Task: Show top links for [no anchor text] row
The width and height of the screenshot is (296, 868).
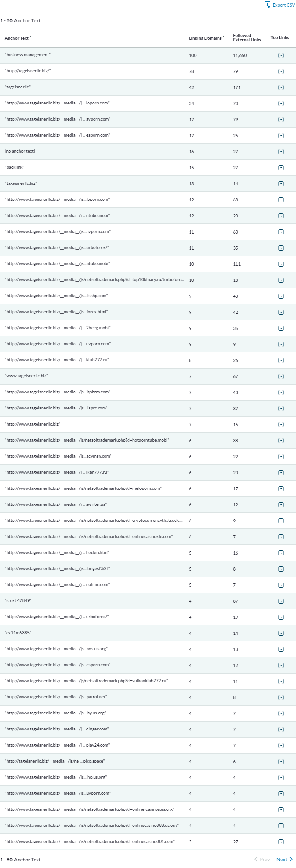Action: pos(281,152)
